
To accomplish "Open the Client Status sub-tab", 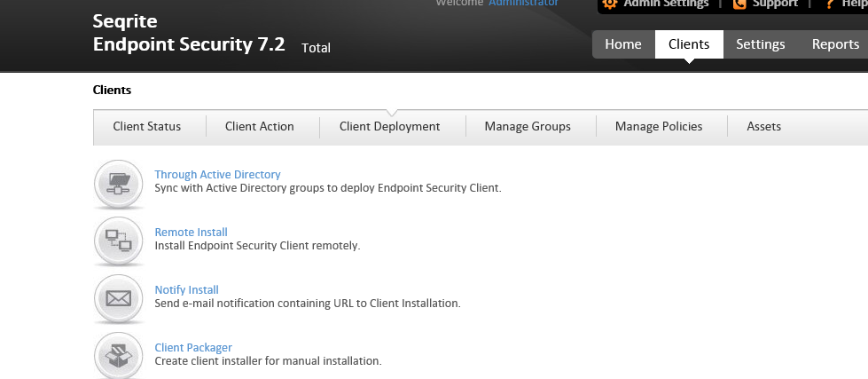I will 146,126.
